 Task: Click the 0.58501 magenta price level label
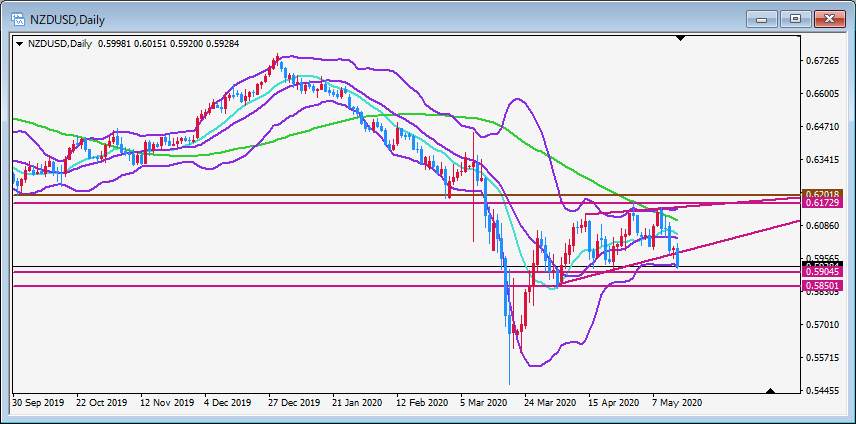pyautogui.click(x=822, y=285)
